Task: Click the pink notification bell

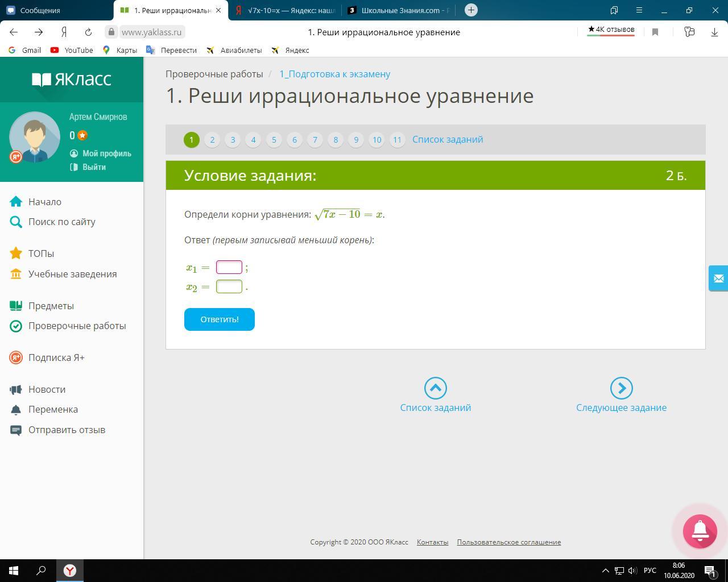Action: pyautogui.click(x=700, y=531)
